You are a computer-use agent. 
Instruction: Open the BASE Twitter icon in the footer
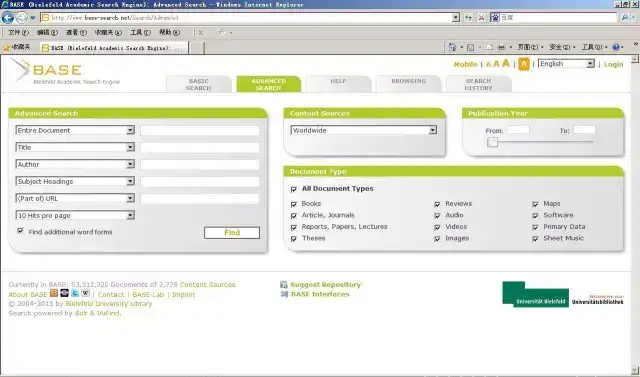75,293
